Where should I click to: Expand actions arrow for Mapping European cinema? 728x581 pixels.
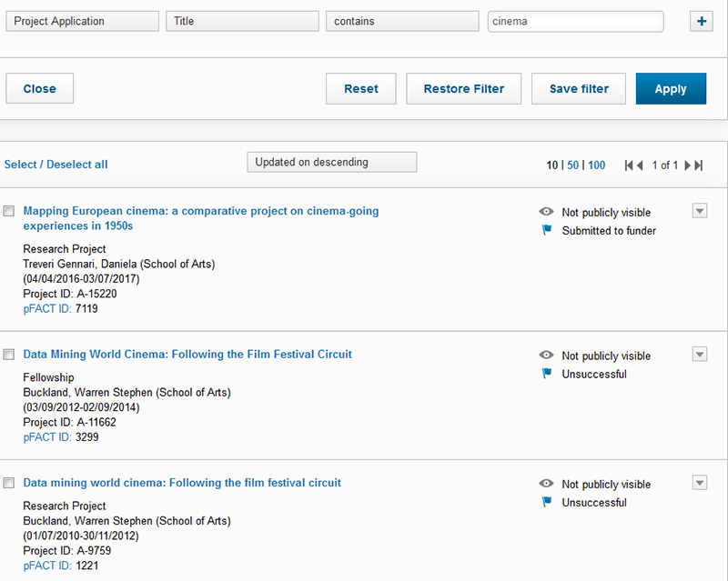(699, 211)
